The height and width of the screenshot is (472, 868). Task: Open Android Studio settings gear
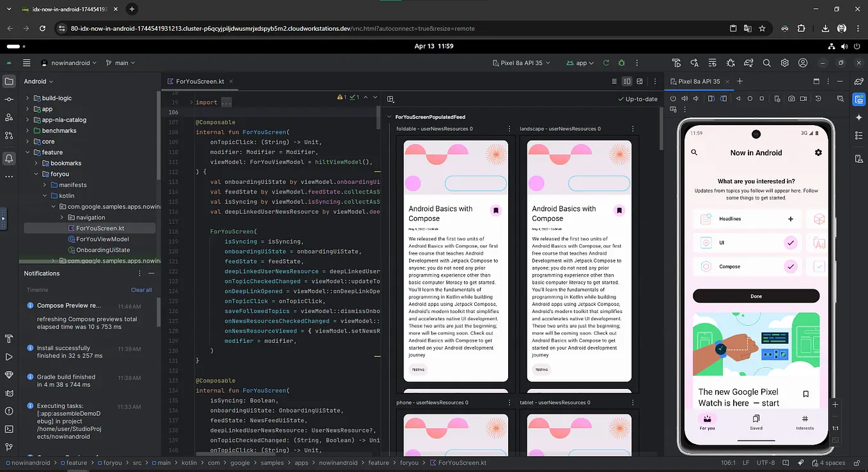[784, 63]
